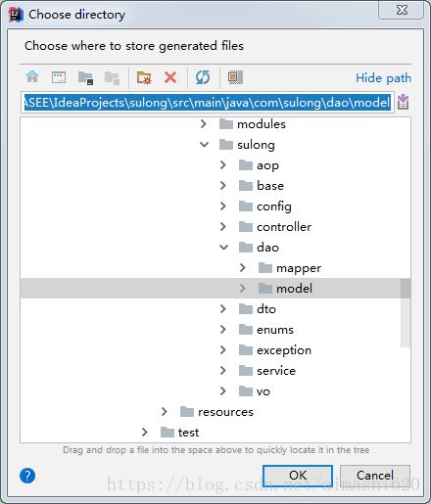The image size is (431, 504).
Task: Cancel the directory chooser dialog
Action: pos(375,476)
